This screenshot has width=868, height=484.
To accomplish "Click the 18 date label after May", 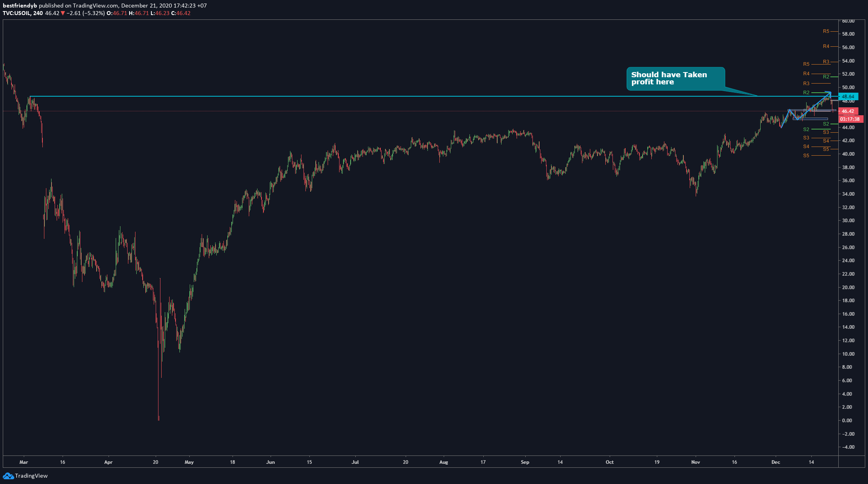I will 233,462.
